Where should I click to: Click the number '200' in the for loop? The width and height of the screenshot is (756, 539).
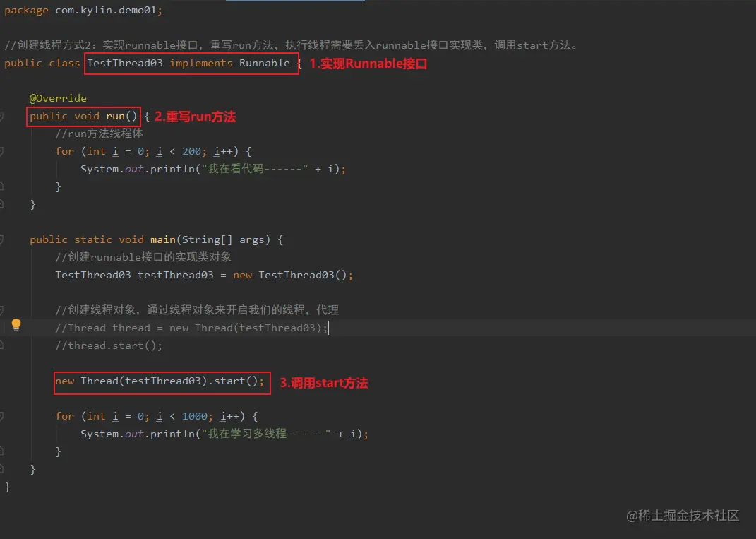point(191,151)
